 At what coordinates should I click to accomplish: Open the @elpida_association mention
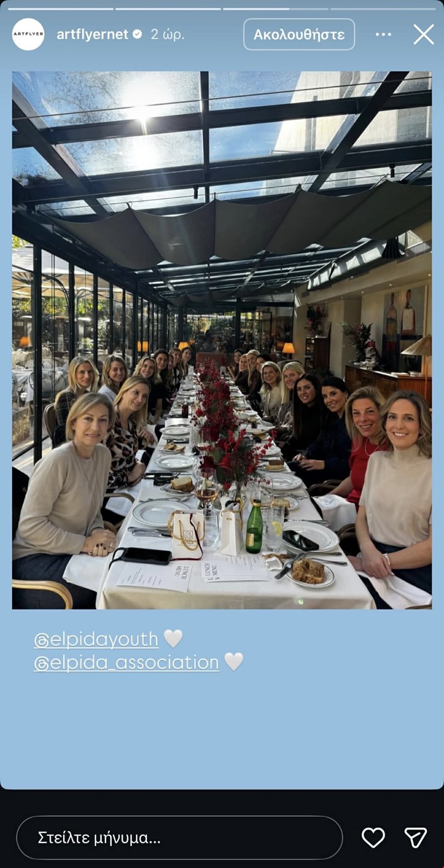tap(127, 662)
